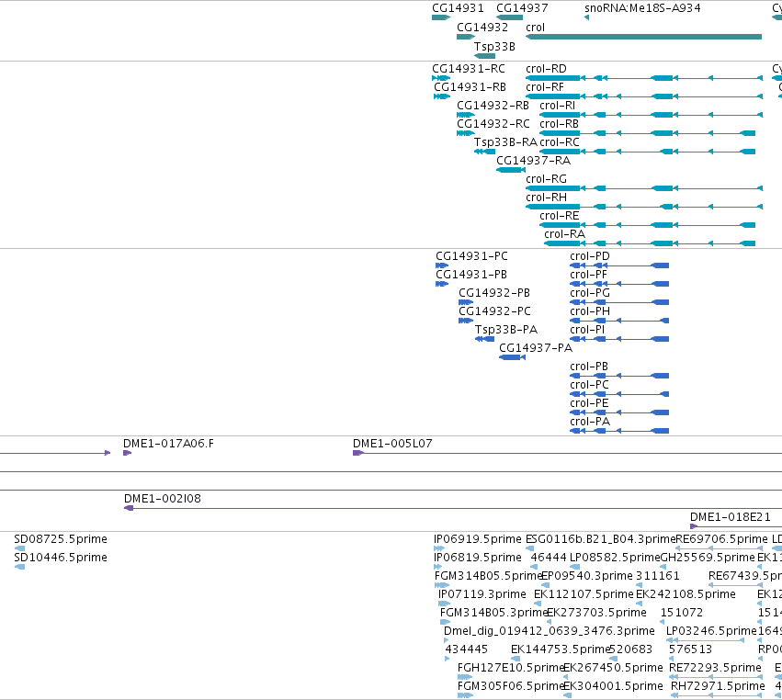Screen dimensions: 782x700
Task: Select EST FGH127E10.5prime label
Action: coord(511,668)
